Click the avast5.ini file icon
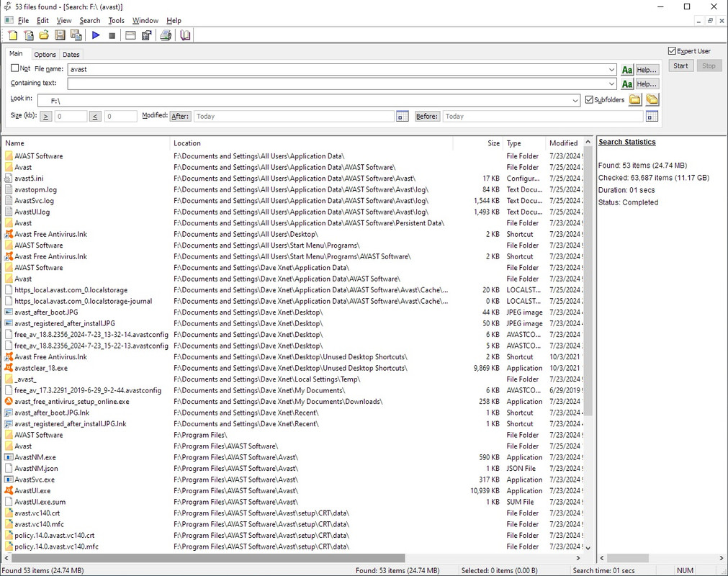This screenshot has height=576, width=728. click(x=9, y=179)
